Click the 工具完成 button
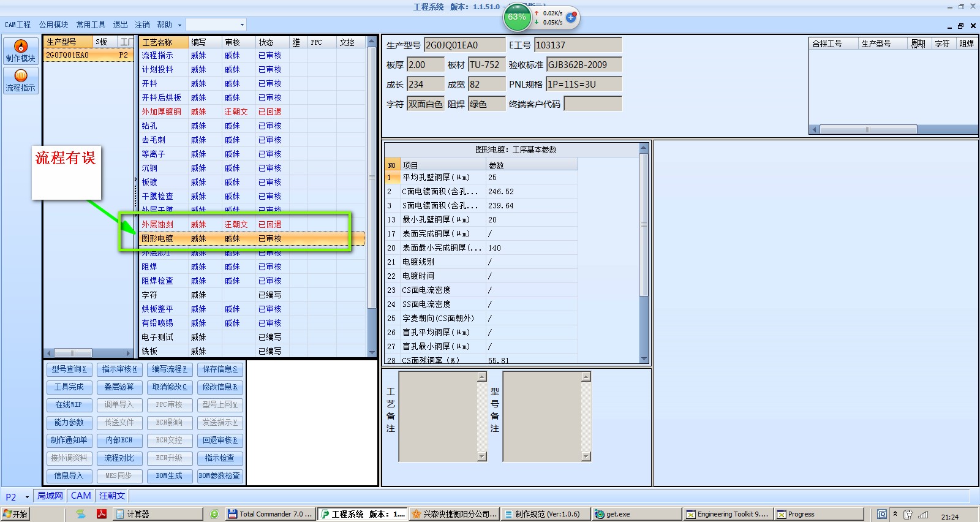 69,387
